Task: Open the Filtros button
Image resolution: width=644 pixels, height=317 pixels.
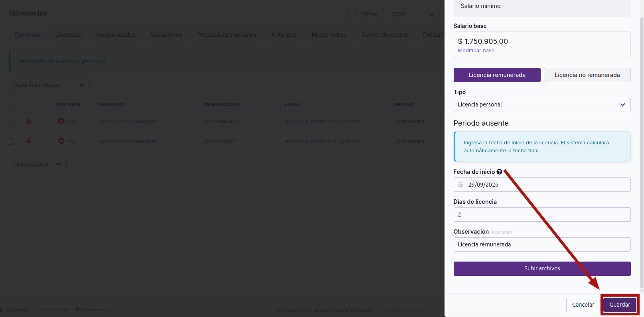Action: tap(366, 14)
